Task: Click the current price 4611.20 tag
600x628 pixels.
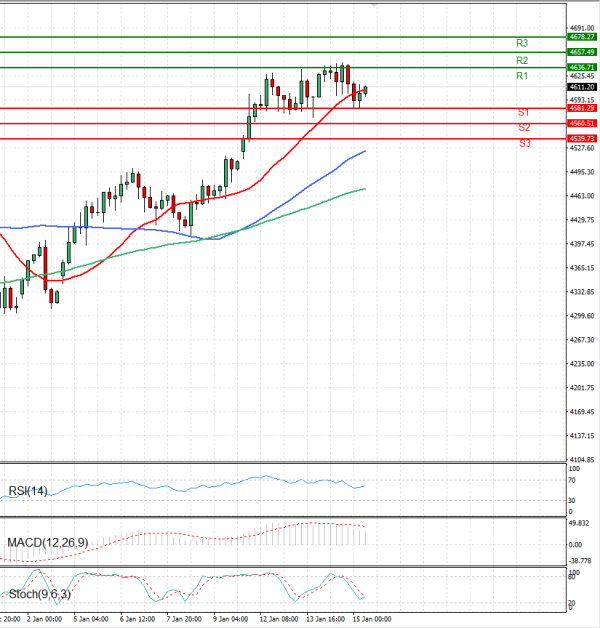Action: 581,87
